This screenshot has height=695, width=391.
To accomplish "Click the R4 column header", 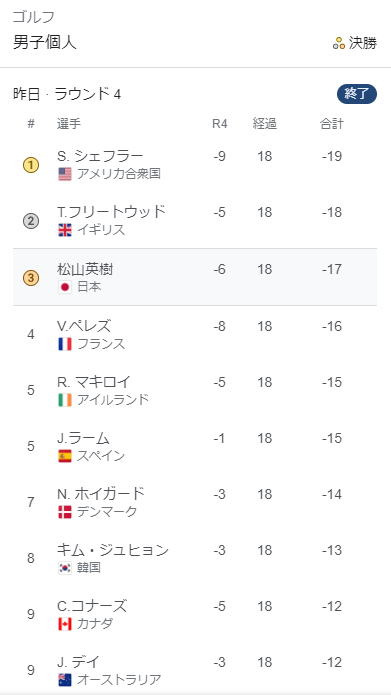I will 219,124.
